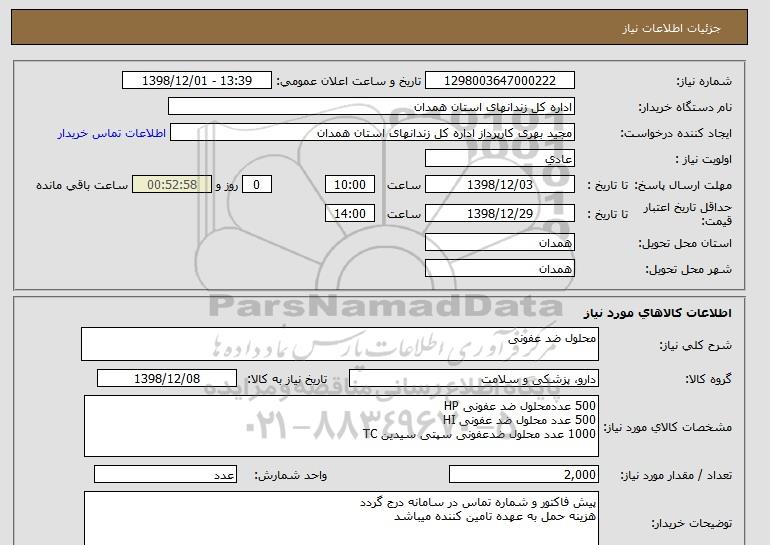
Task: Open the buyer contact info link اطلاعات تماس خریدار
Action: (111, 134)
